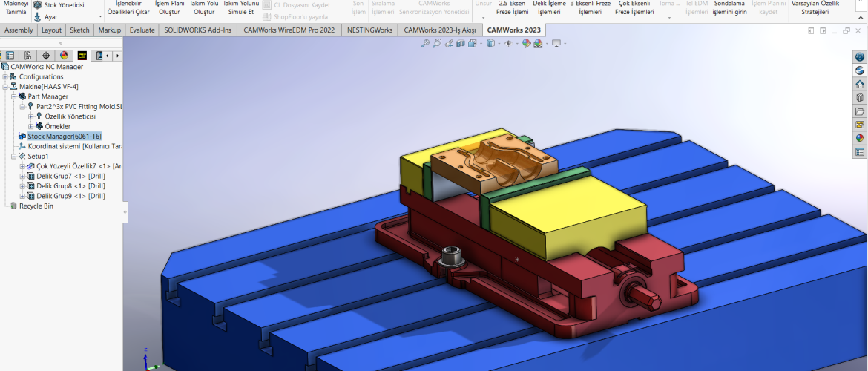Expand the Configurations tree node
This screenshot has height=371, width=868.
(5, 77)
